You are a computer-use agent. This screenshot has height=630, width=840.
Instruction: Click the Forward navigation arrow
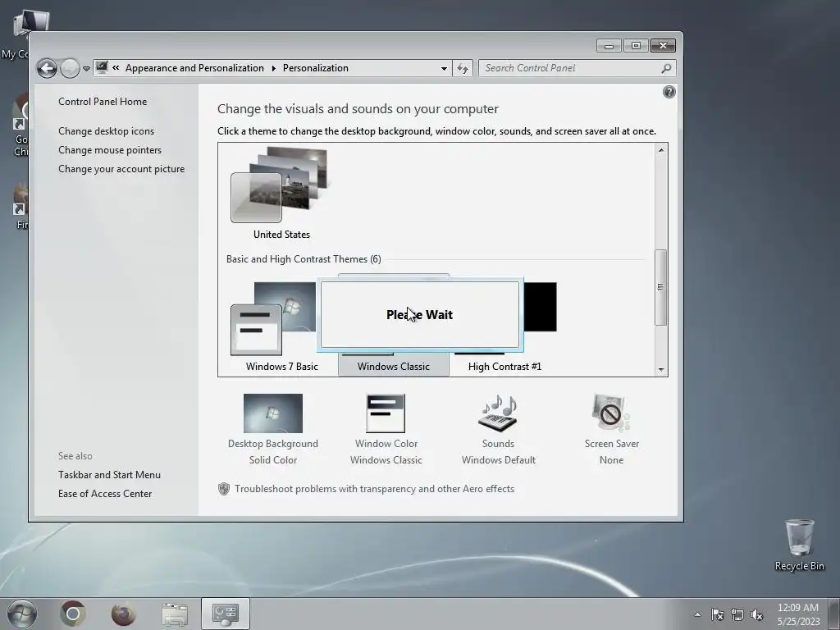70,68
